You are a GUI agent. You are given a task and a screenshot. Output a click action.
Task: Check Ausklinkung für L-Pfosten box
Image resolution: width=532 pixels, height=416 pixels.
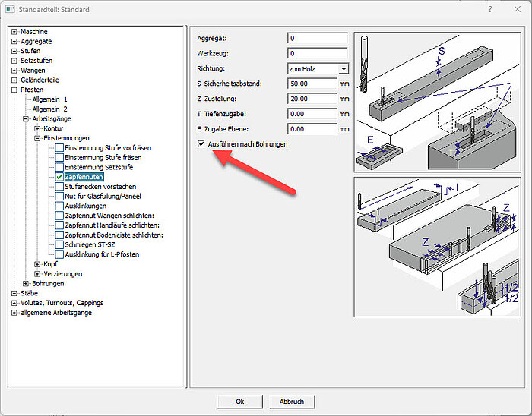point(59,254)
